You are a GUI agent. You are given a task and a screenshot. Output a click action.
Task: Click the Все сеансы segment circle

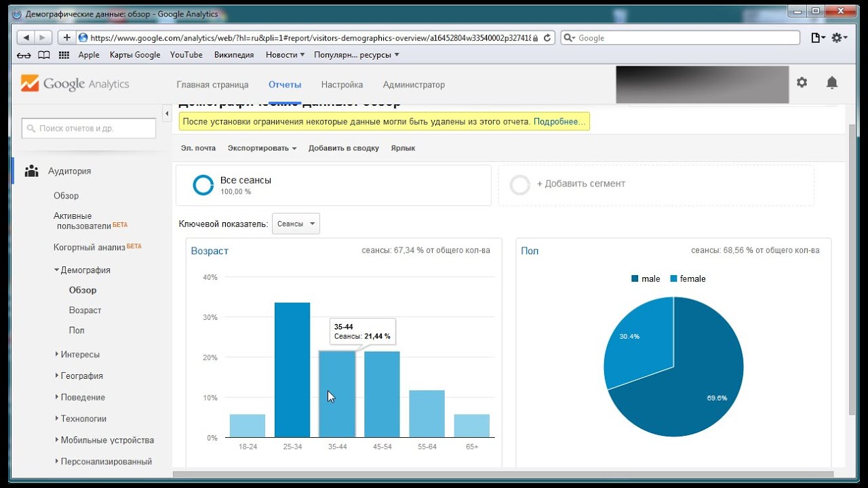pos(203,185)
